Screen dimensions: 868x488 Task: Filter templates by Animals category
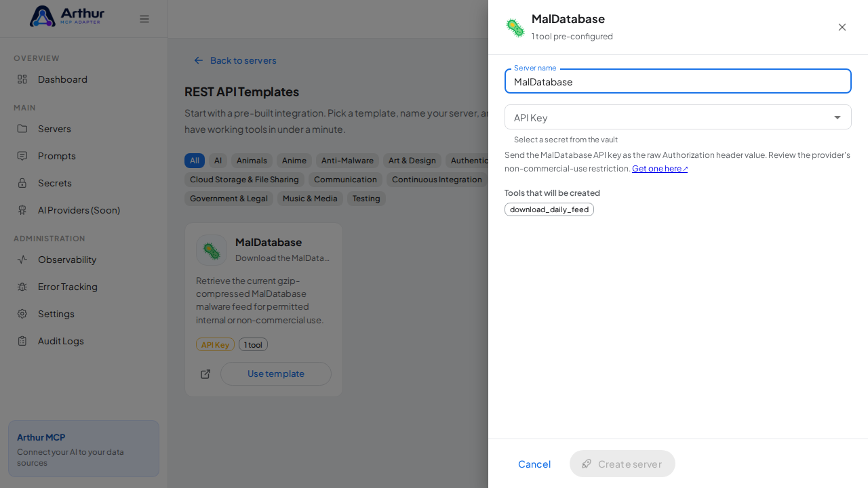click(x=252, y=161)
